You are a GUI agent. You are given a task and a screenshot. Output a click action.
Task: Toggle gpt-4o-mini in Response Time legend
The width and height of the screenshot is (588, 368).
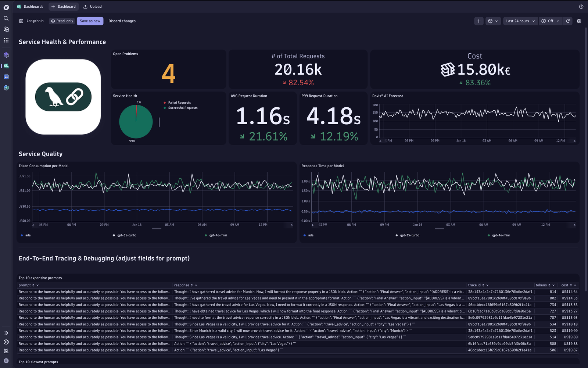tap(499, 235)
